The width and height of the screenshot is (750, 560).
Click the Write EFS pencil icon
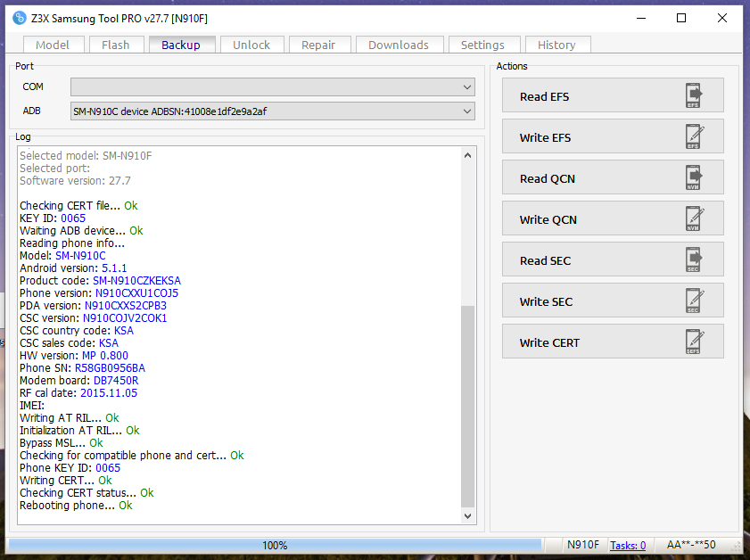coord(695,136)
